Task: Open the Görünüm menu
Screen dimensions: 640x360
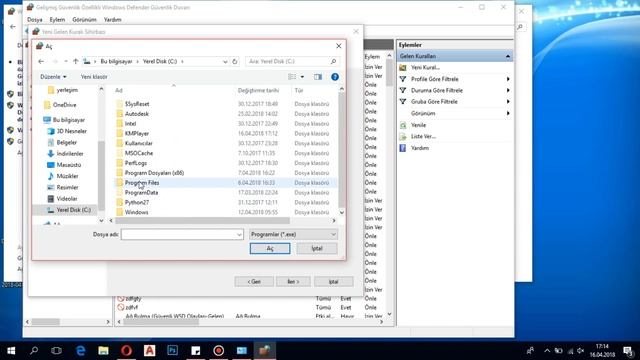Action: pos(84,20)
